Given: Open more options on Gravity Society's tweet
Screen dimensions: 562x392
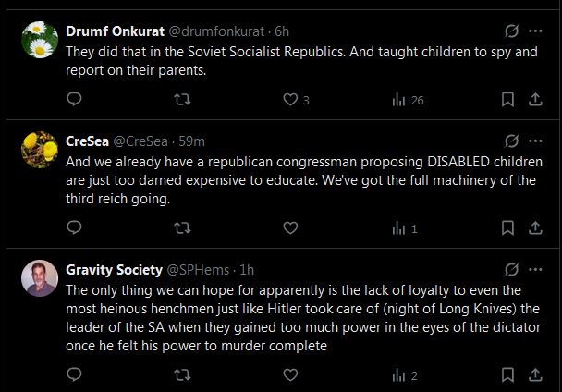Looking at the screenshot, I should point(535,269).
